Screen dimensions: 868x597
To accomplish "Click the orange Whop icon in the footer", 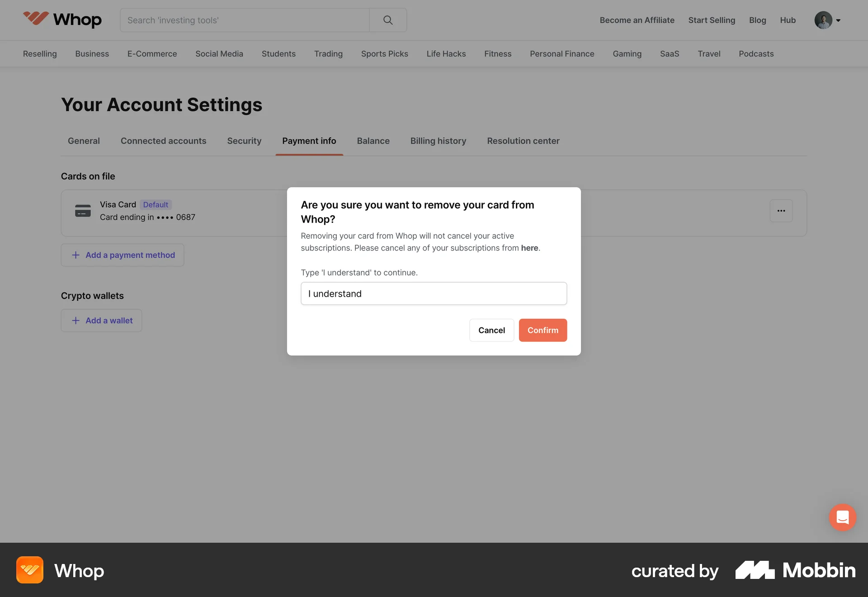I will coord(29,570).
